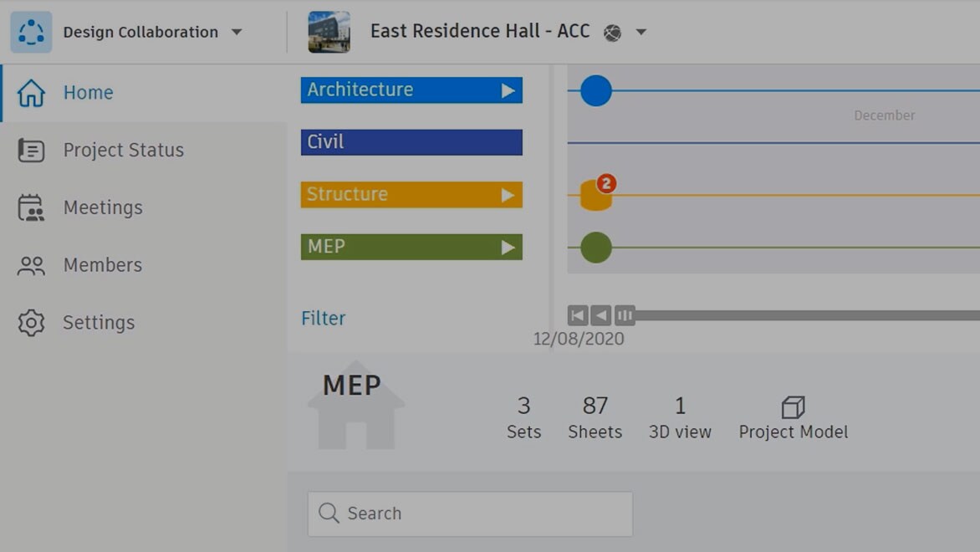Click the East Residence Hall project thumbnail
The height and width of the screenshot is (552, 980).
(329, 32)
